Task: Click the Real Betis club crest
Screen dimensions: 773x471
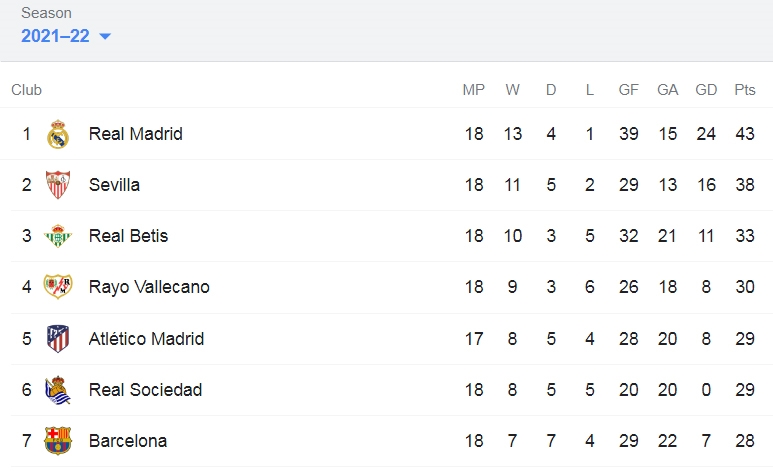Action: [58, 236]
